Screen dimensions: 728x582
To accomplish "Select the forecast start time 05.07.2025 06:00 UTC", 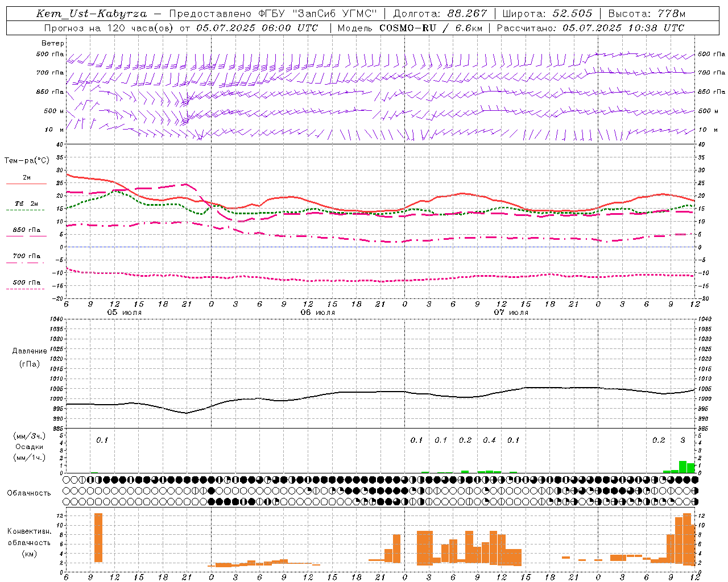I will coord(257,28).
